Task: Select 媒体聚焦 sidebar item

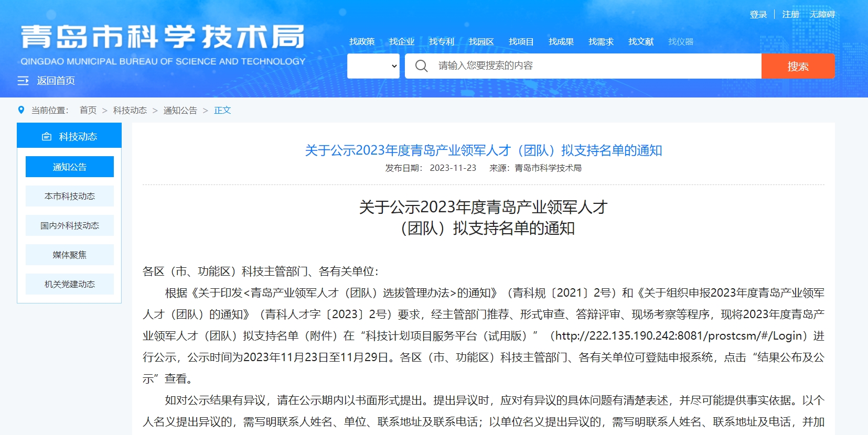Action: tap(70, 255)
